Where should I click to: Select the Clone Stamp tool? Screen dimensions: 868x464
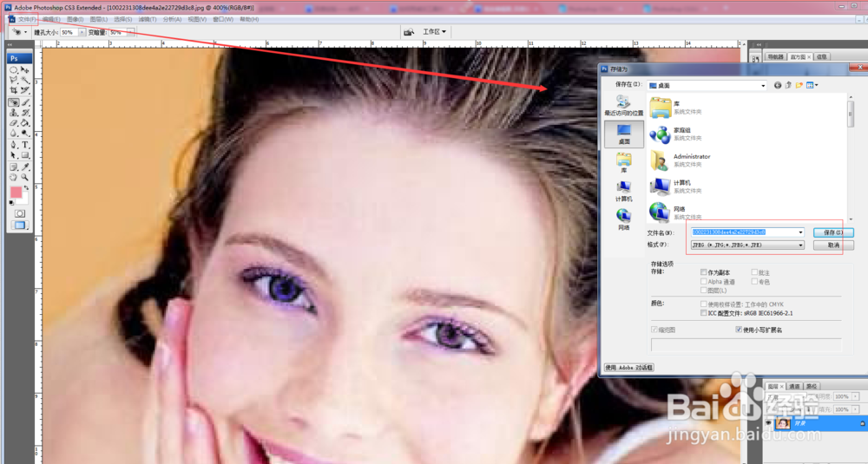coord(14,113)
